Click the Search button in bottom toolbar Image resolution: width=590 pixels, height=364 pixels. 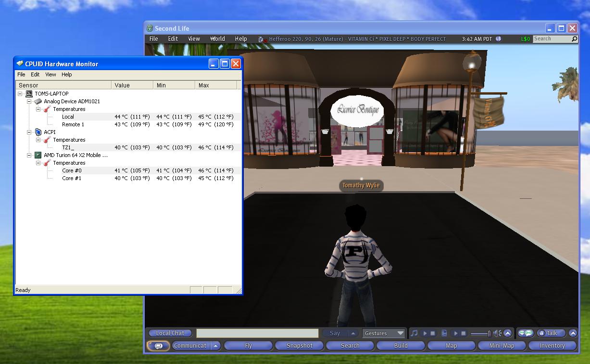(350, 346)
